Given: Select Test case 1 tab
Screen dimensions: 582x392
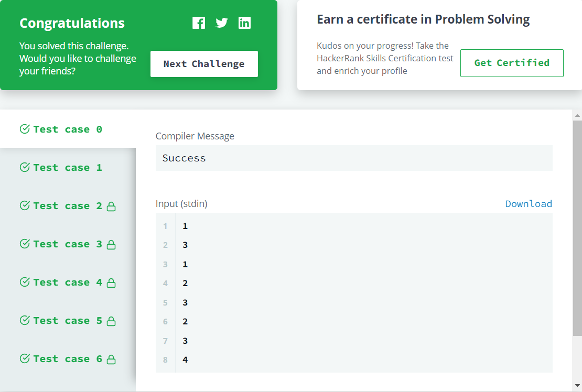Looking at the screenshot, I should [68, 167].
